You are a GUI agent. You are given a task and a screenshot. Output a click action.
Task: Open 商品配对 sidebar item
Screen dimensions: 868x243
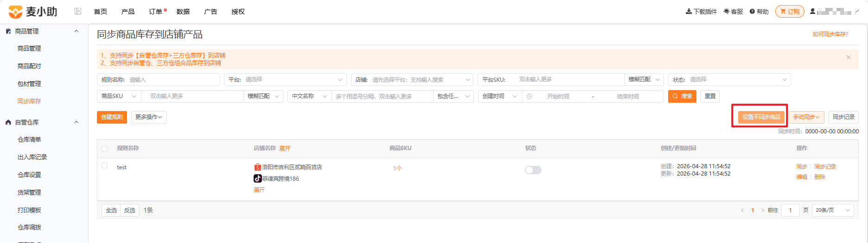pyautogui.click(x=29, y=66)
